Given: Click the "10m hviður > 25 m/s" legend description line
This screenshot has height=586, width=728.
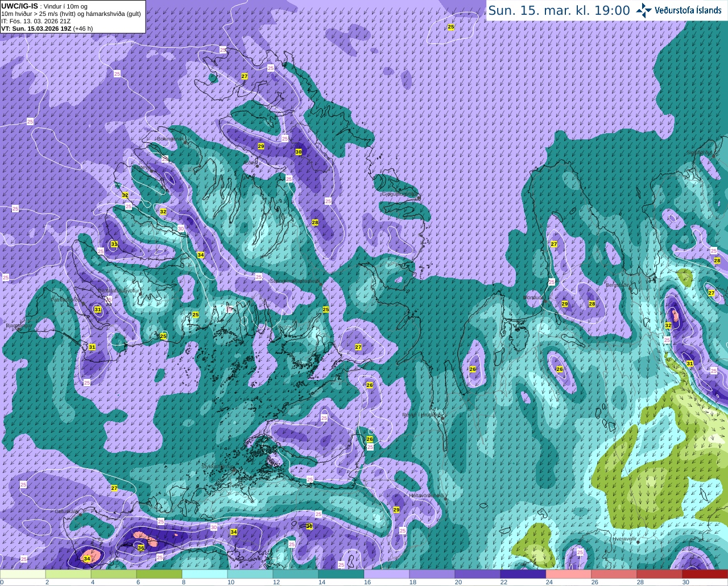Looking at the screenshot, I should [71, 13].
